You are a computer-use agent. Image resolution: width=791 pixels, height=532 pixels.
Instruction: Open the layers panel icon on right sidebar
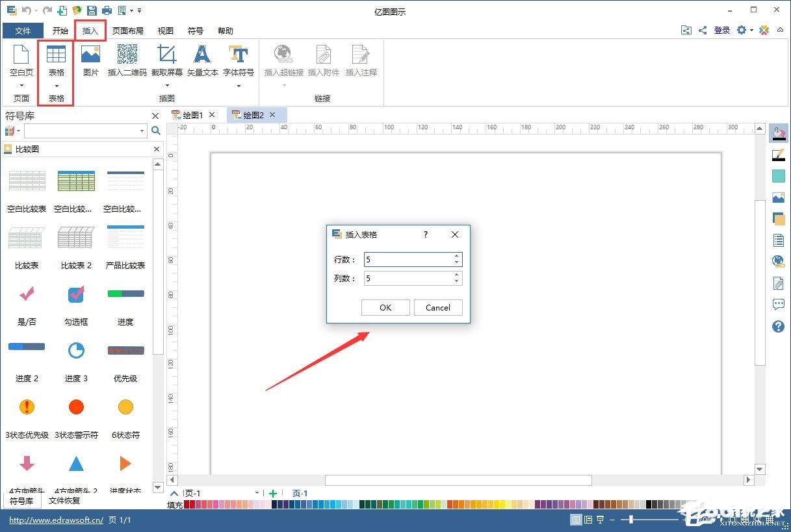778,219
